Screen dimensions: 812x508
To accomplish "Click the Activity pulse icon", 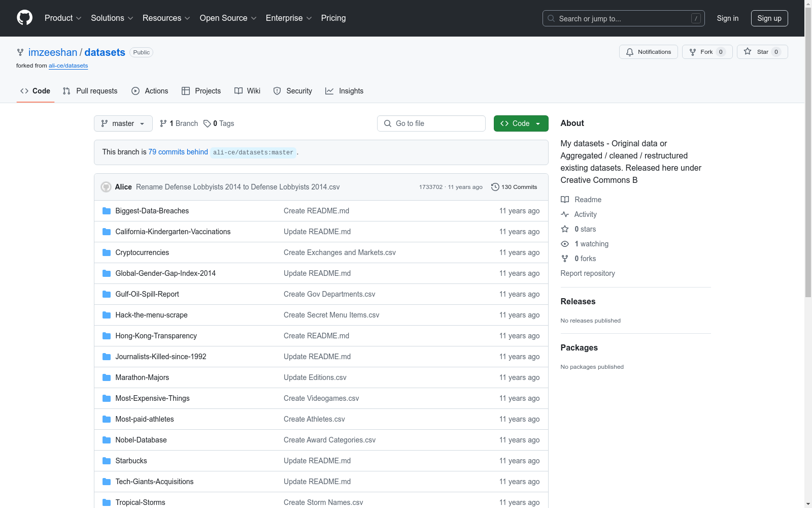I will (x=565, y=214).
